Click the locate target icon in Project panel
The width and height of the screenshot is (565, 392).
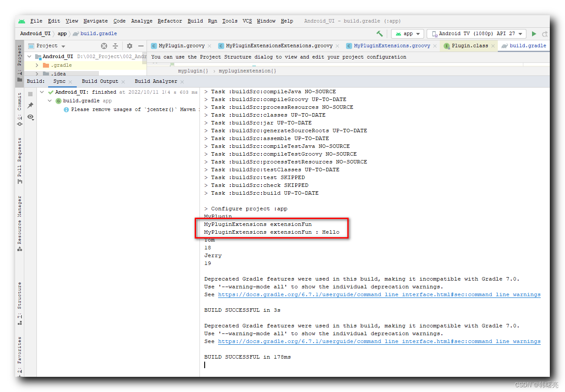coord(104,46)
